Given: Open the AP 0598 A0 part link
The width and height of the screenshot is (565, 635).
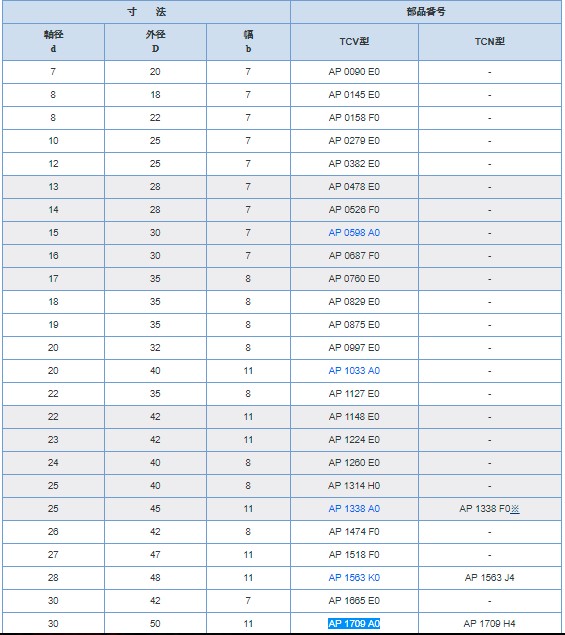Looking at the screenshot, I should [x=354, y=233].
